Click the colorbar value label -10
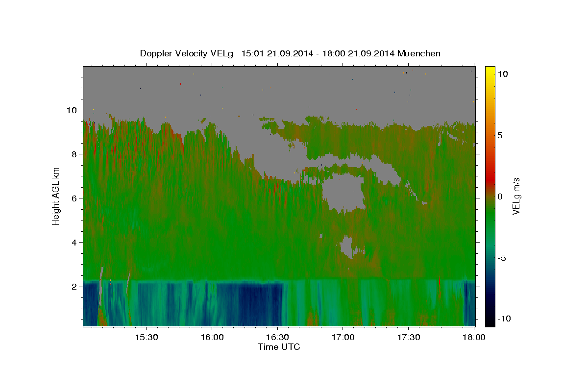The width and height of the screenshot is (588, 392). click(504, 319)
